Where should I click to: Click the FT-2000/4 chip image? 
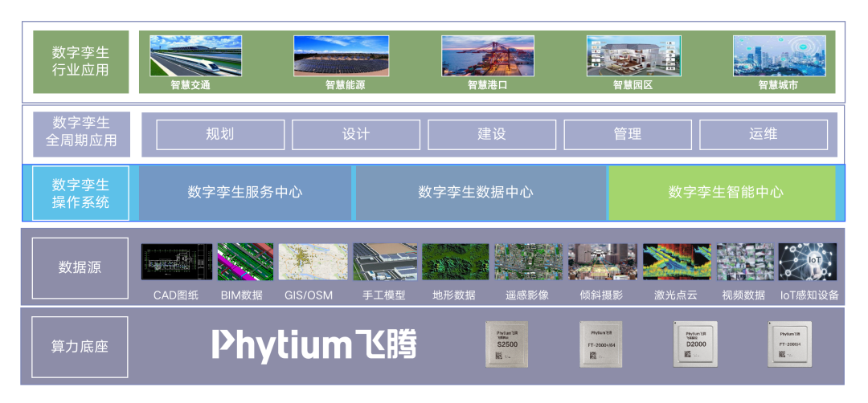789,344
